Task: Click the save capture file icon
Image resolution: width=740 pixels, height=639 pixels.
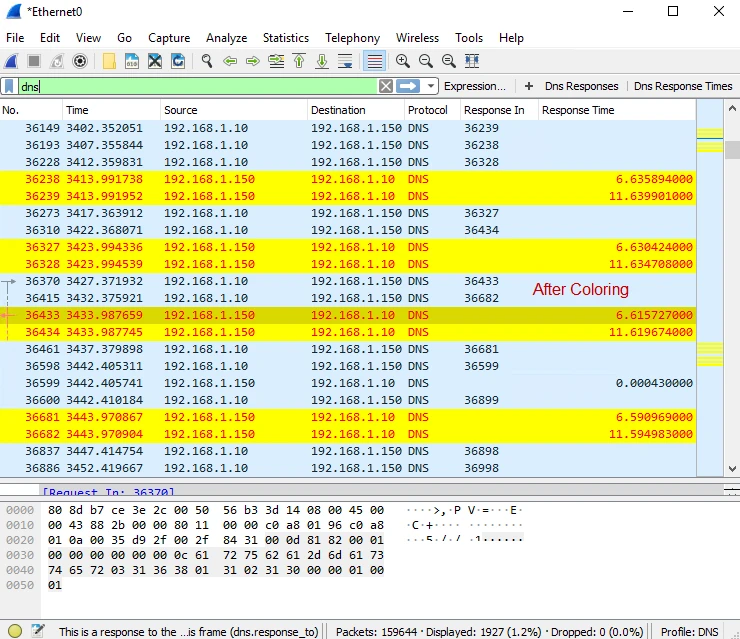Action: point(132,61)
